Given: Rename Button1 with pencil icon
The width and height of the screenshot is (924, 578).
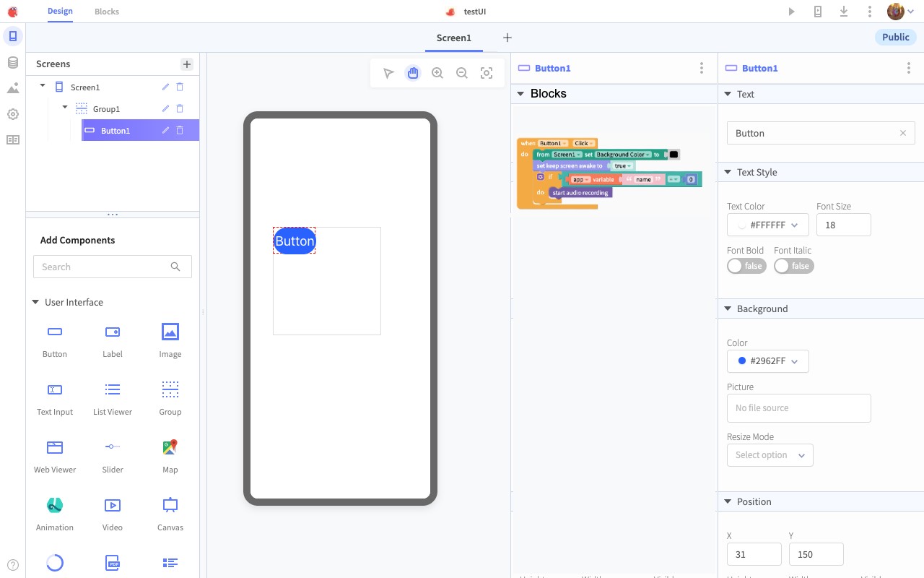Looking at the screenshot, I should coord(165,130).
